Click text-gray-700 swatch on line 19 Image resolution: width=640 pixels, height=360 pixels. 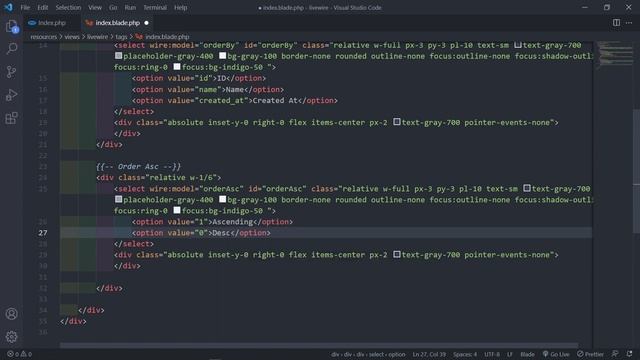397,122
